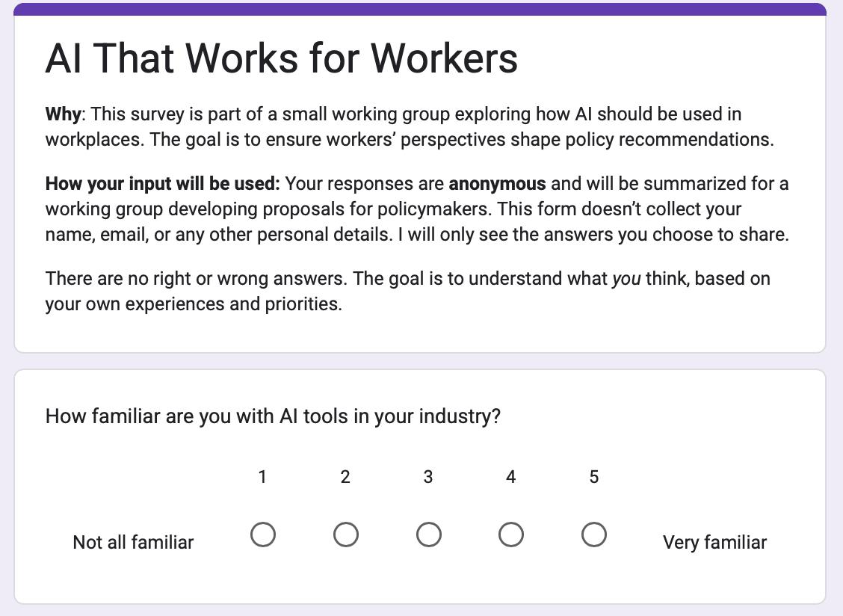
Task: Click the number 2 scale label
Action: coord(345,477)
